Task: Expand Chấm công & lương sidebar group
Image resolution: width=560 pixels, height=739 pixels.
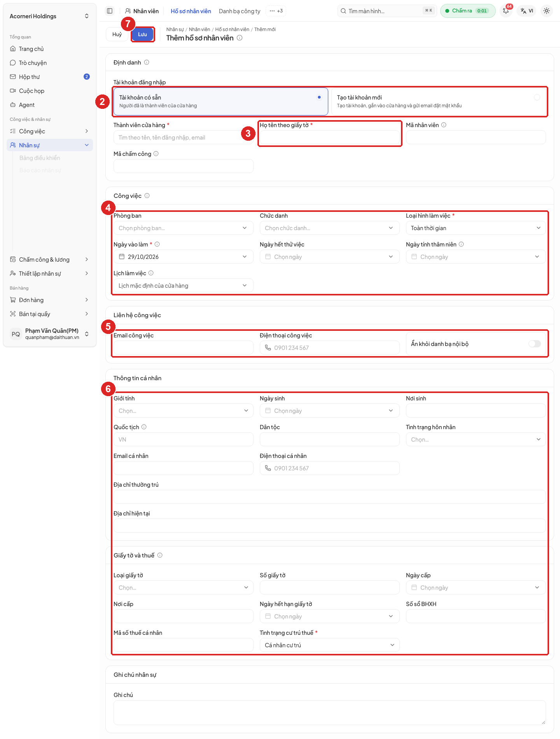Action: pyautogui.click(x=50, y=260)
